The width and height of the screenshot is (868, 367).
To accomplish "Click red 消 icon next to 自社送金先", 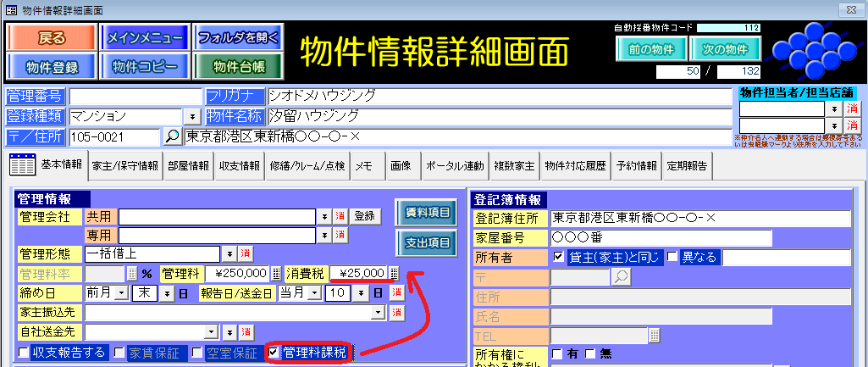I will click(x=246, y=331).
